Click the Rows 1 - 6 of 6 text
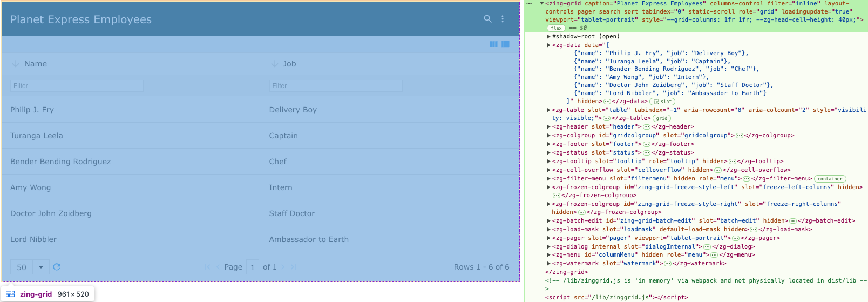This screenshot has height=302, width=868. pos(482,267)
